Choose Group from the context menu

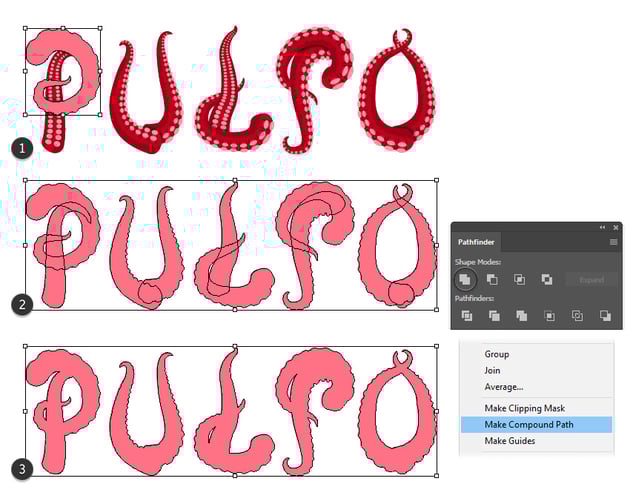[x=497, y=354]
